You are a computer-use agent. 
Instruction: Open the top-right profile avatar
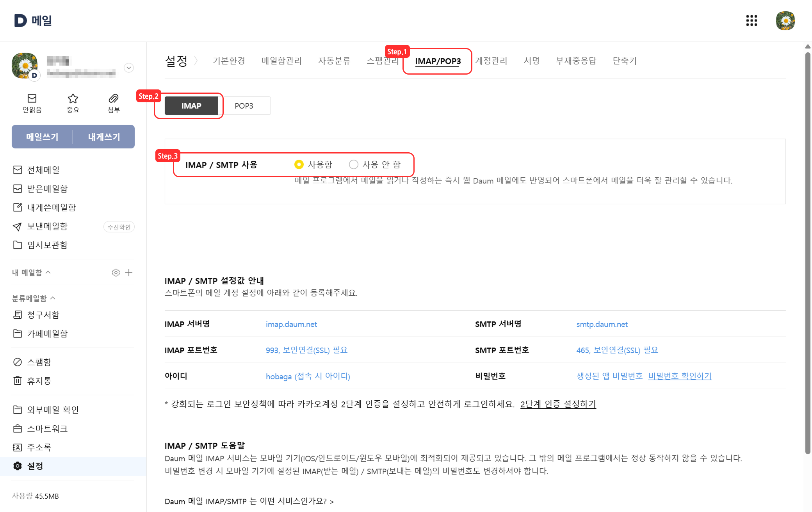[785, 20]
